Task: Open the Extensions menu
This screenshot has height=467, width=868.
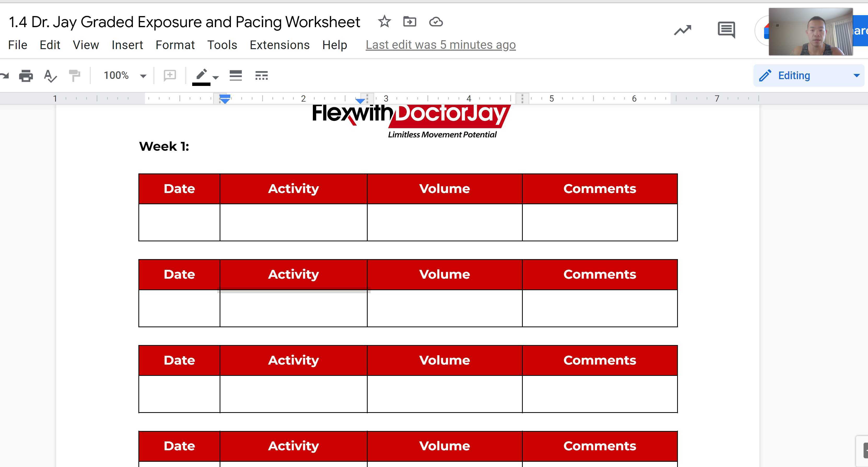Action: (280, 45)
